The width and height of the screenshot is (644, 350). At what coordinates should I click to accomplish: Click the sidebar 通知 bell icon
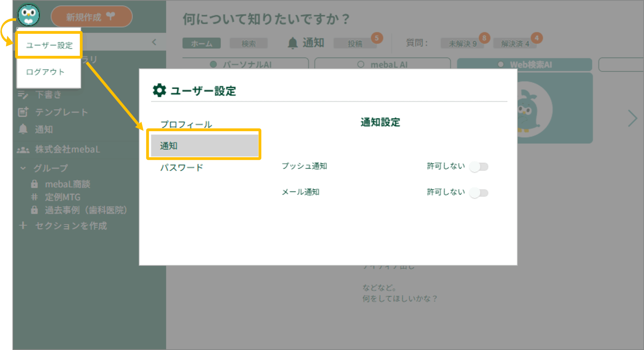[x=23, y=129]
